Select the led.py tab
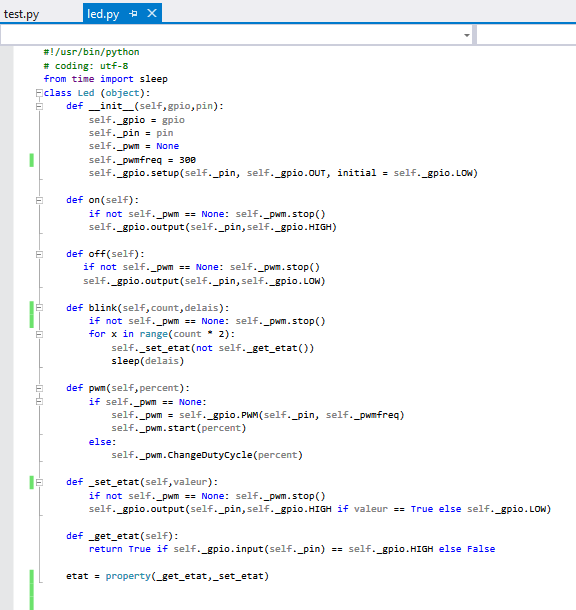 [103, 14]
